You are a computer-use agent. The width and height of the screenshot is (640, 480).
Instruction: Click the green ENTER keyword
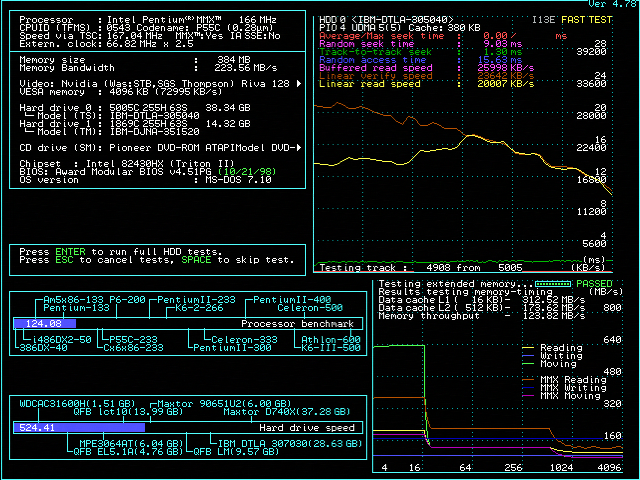pos(70,252)
